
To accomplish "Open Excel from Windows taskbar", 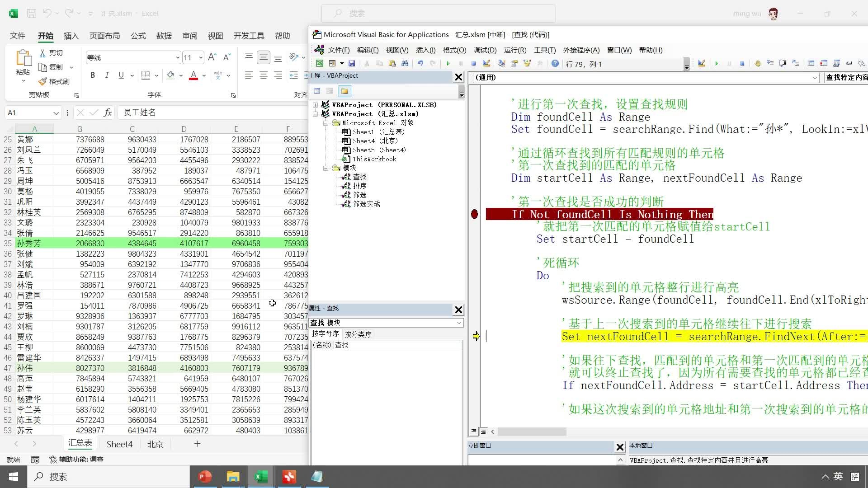I will [261, 477].
